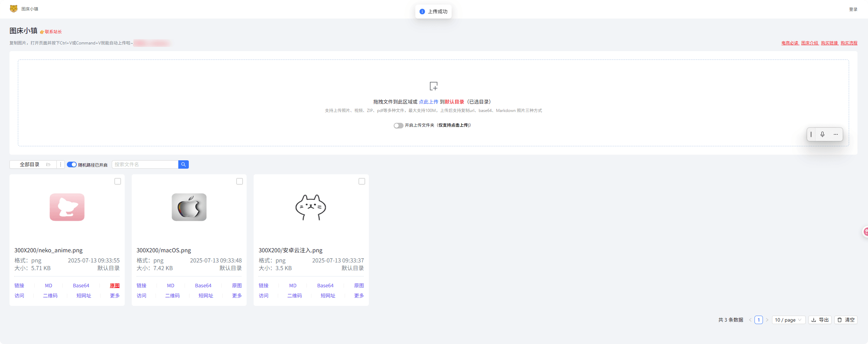The image size is (868, 344).
Task: Click the 清空 trash button
Action: [x=846, y=320]
